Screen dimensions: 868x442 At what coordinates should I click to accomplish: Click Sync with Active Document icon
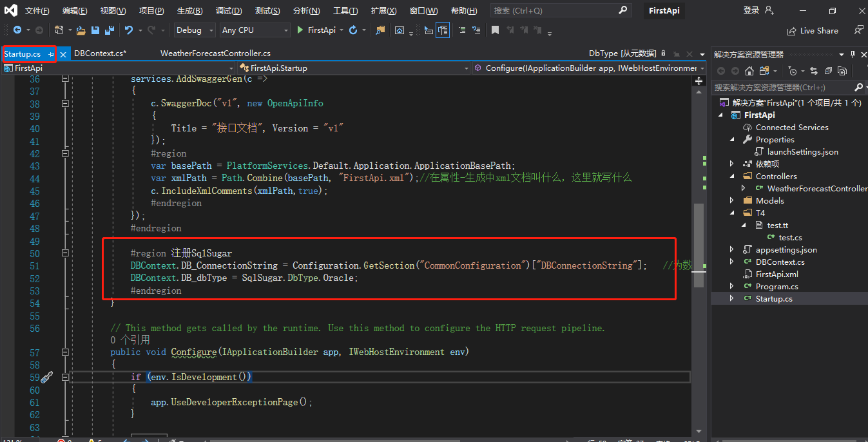(x=814, y=71)
